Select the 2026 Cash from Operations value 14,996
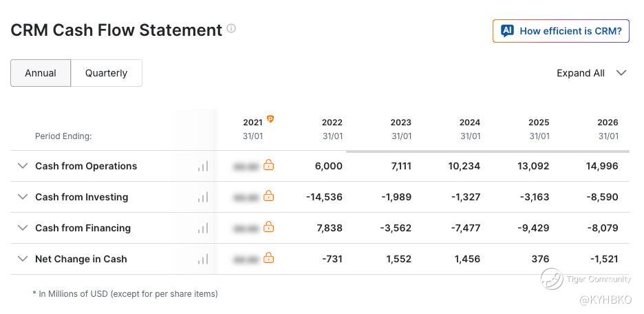 602,166
